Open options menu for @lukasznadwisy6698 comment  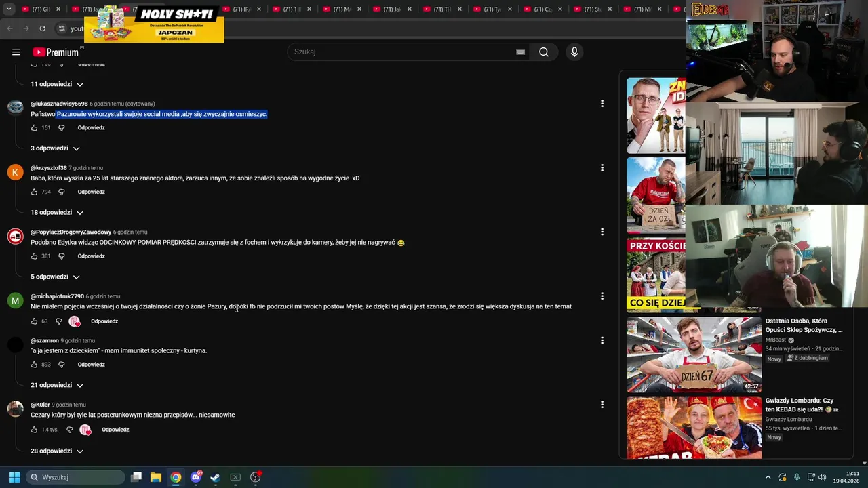pyautogui.click(x=602, y=104)
